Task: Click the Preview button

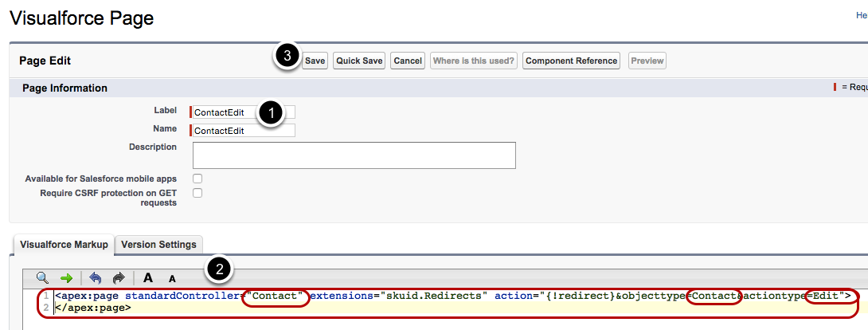Action: (647, 61)
